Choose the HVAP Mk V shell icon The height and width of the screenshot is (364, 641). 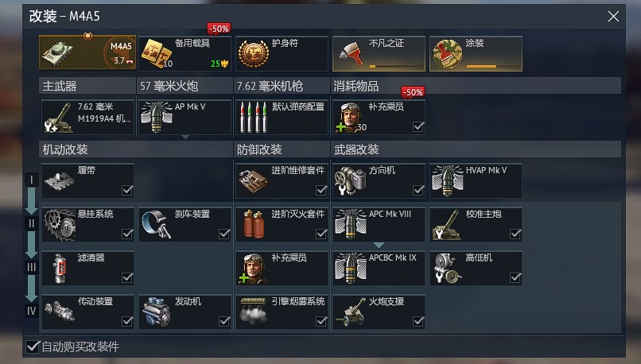point(448,180)
